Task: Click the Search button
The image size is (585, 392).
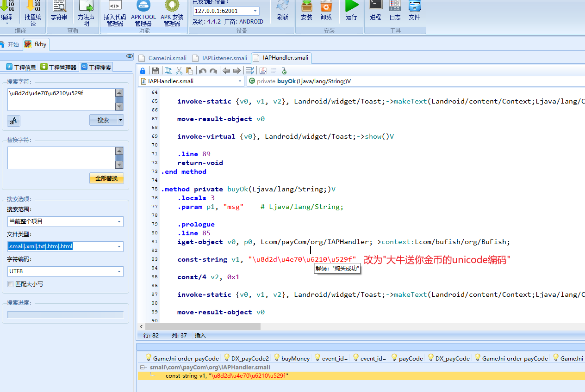Action: point(103,120)
